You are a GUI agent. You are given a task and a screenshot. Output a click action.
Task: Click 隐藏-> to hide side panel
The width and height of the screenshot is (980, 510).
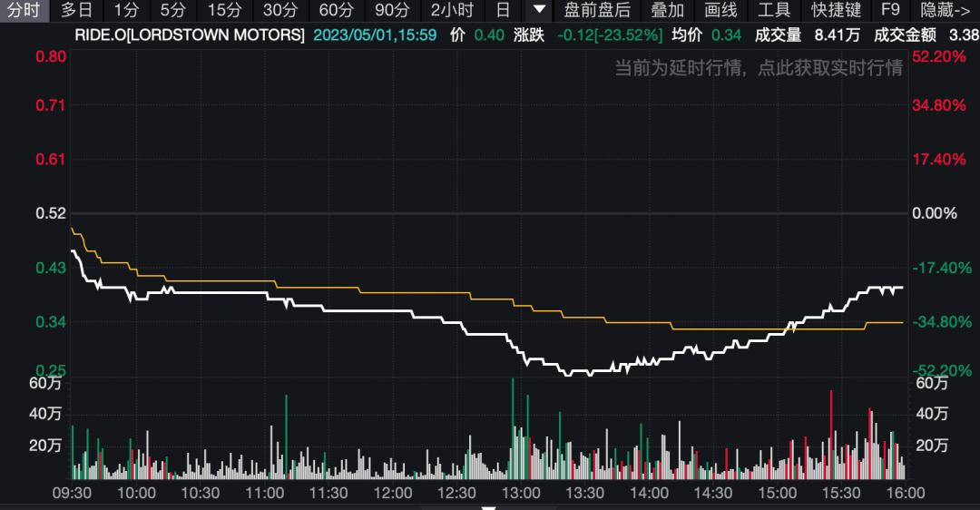coord(945,10)
